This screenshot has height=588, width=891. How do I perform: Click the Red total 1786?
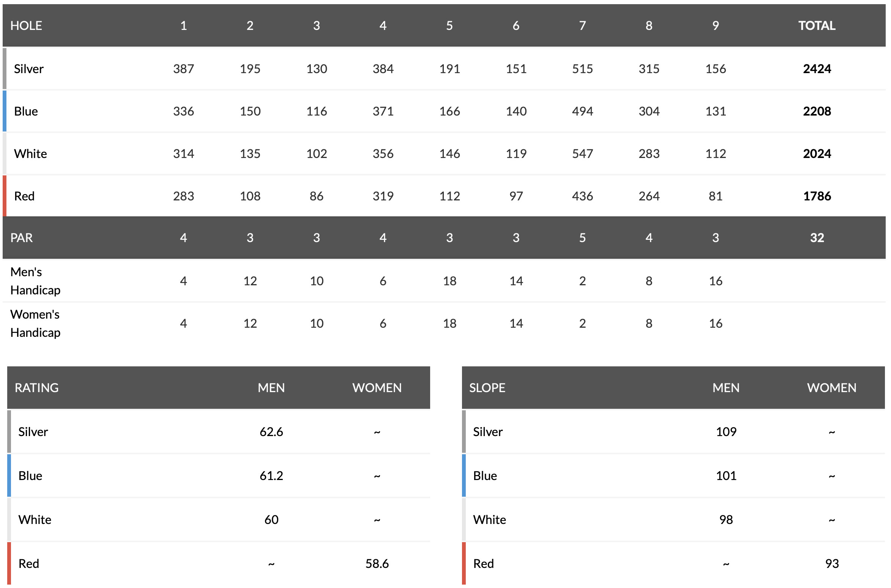coord(817,196)
